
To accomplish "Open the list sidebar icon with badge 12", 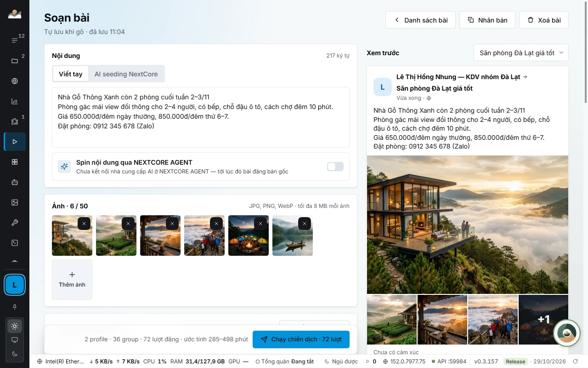I will [15, 40].
